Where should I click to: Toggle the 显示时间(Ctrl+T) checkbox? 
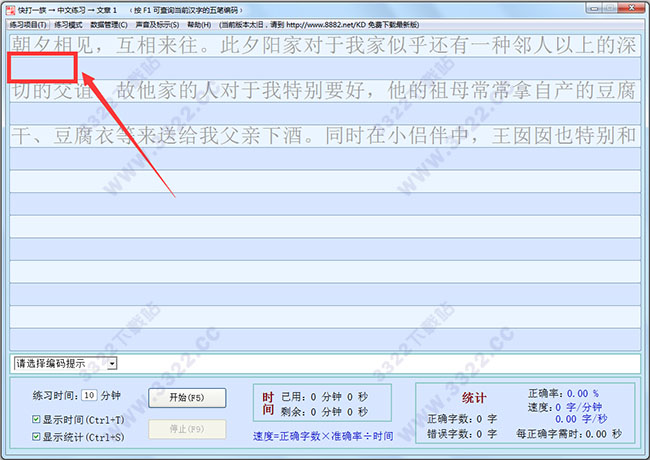pos(36,419)
